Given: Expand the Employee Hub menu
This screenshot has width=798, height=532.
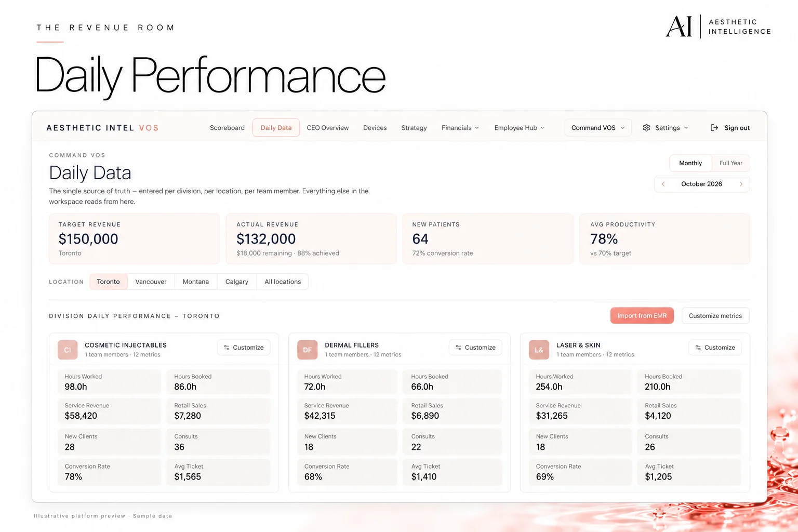Looking at the screenshot, I should (x=520, y=128).
